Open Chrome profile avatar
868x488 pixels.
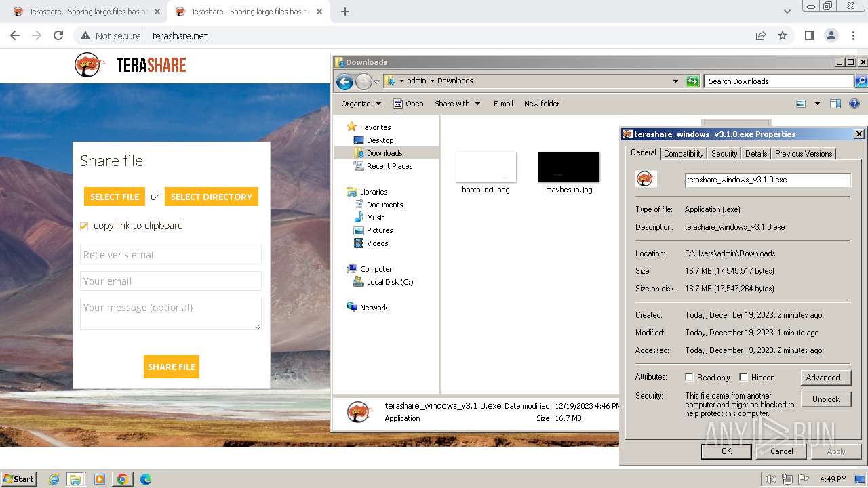[831, 35]
